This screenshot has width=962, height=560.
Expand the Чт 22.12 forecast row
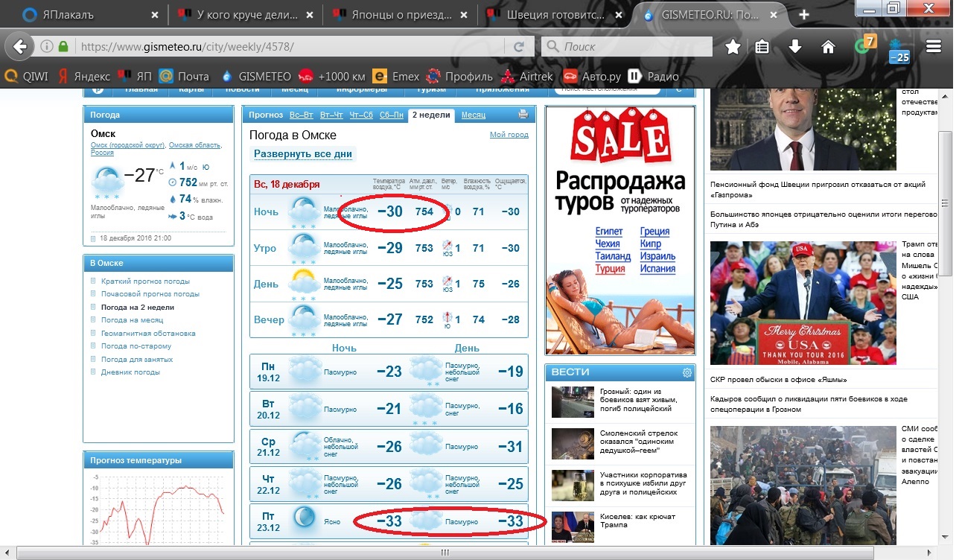coord(389,484)
